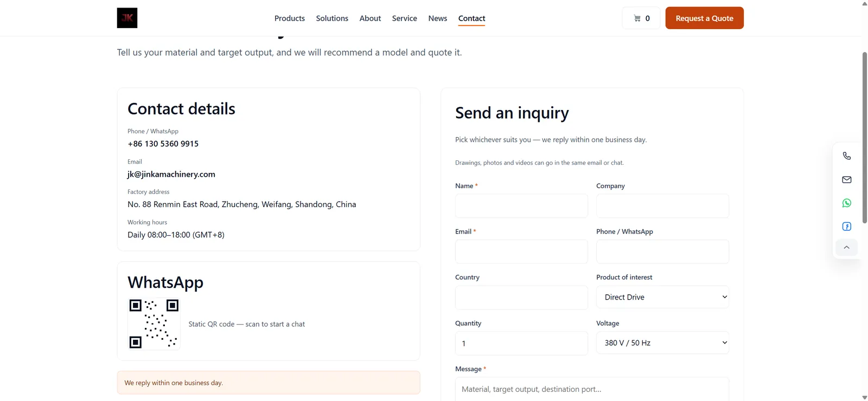This screenshot has height=401, width=868.
Task: Open the Voltage dropdown
Action: (x=662, y=343)
